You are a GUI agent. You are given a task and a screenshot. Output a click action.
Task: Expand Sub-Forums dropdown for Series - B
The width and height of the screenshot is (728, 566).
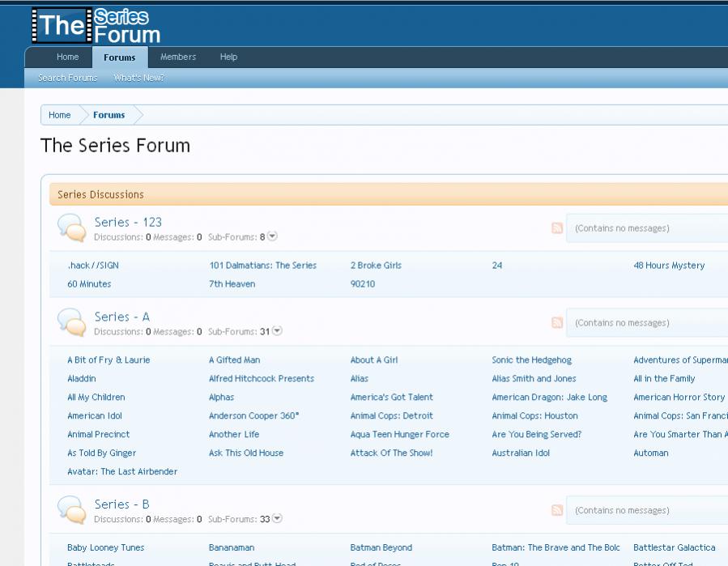coord(277,519)
